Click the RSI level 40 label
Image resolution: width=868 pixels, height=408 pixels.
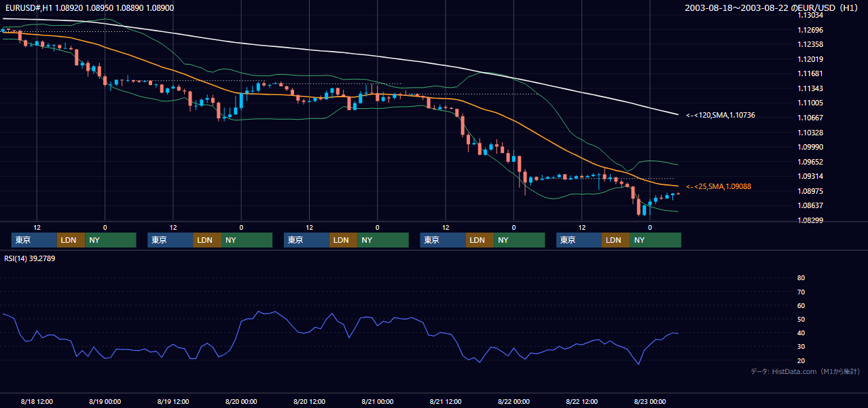801,333
